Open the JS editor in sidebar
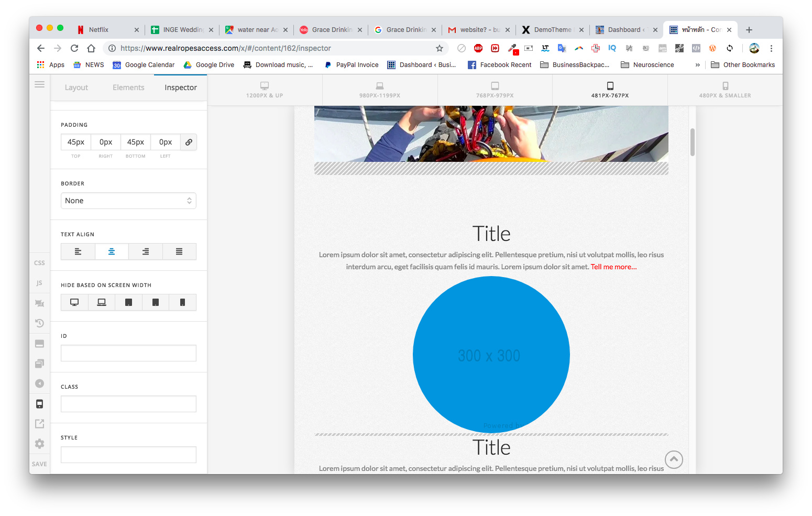Viewport: 812px width, 516px height. pyautogui.click(x=39, y=283)
